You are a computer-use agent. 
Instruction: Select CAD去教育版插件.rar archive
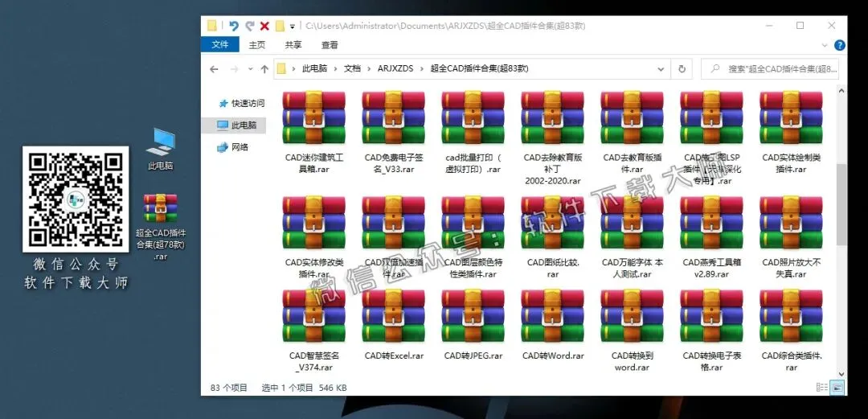(633, 133)
